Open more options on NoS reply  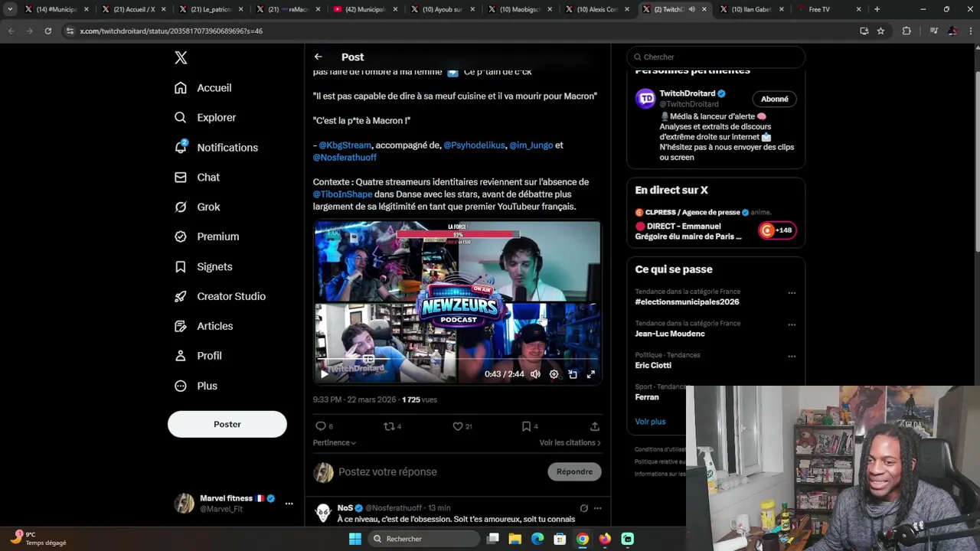coord(597,508)
